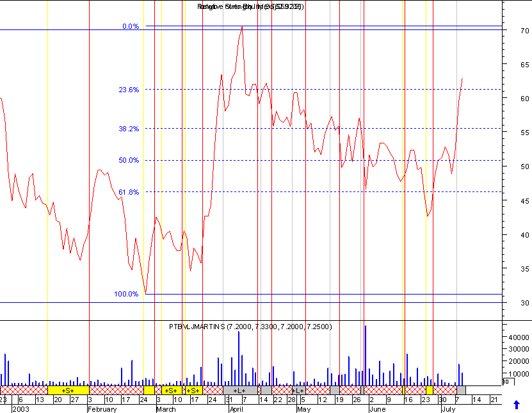
Task: Click the date 28 in April
Action: [x=292, y=400]
